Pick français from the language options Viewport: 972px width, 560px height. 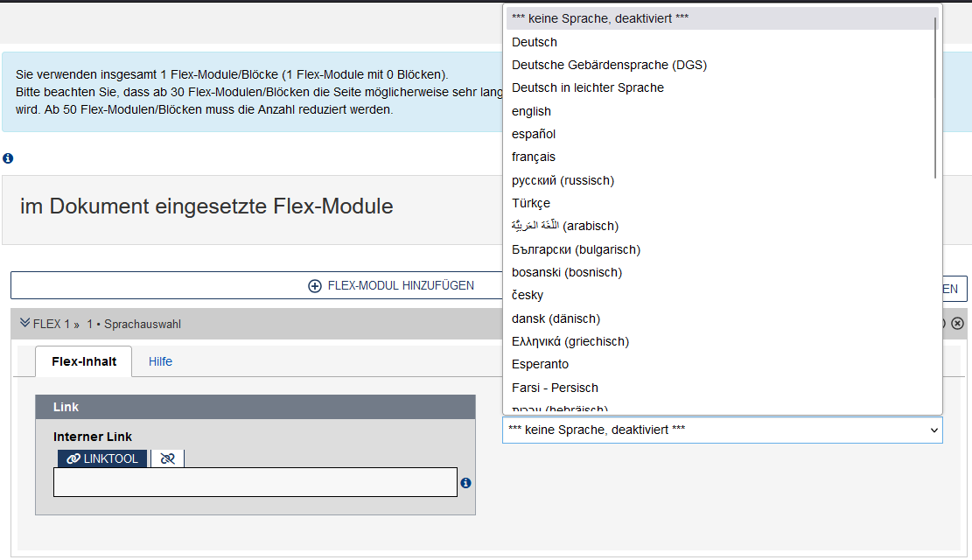534,157
